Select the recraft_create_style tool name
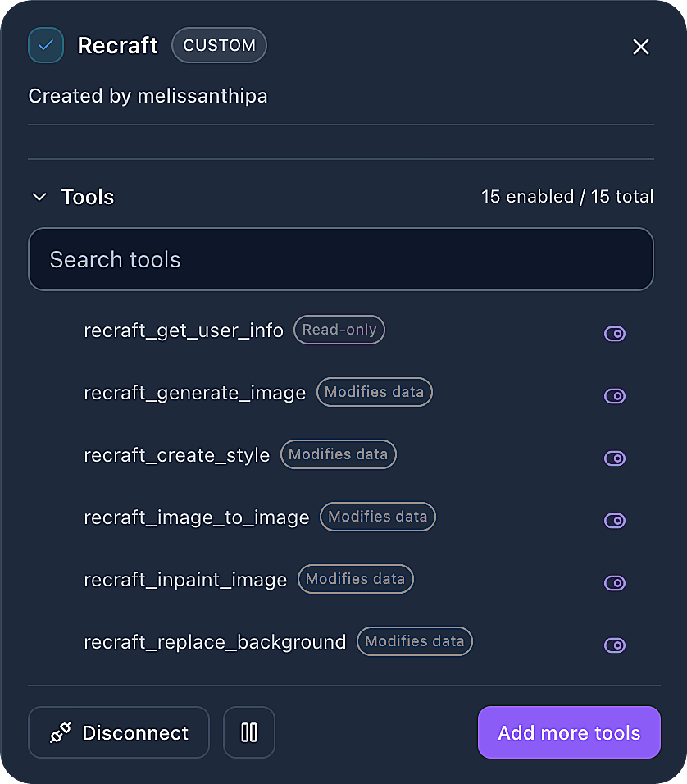Image resolution: width=687 pixels, height=784 pixels. (177, 455)
